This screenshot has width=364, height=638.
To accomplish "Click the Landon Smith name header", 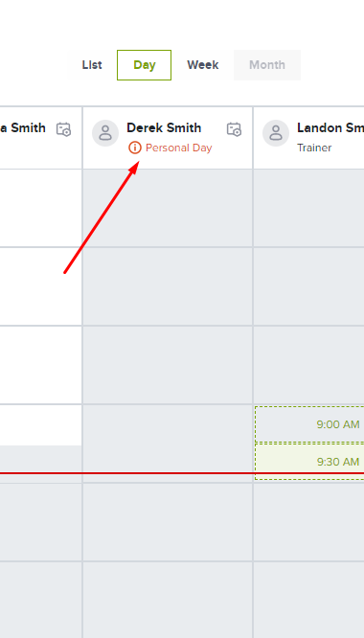I will coord(330,127).
